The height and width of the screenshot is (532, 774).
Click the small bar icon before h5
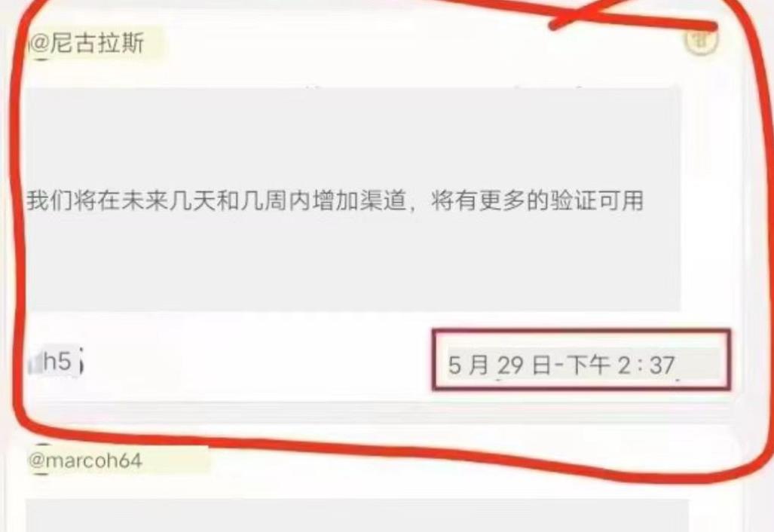pyautogui.click(x=35, y=363)
